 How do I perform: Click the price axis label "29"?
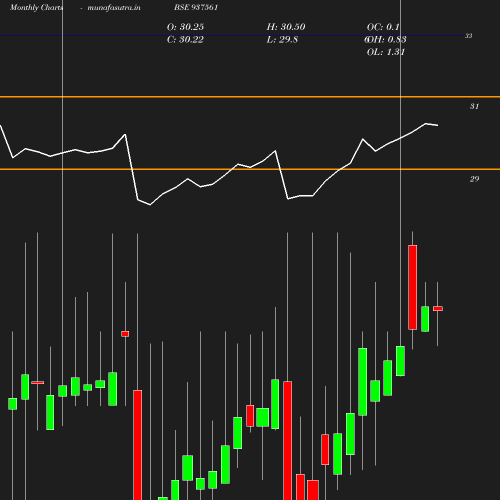click(474, 179)
